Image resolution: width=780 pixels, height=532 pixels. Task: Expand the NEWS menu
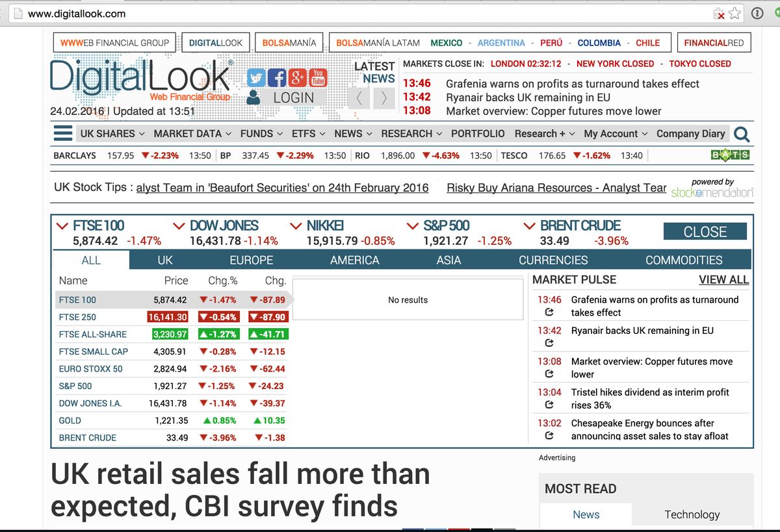[353, 133]
